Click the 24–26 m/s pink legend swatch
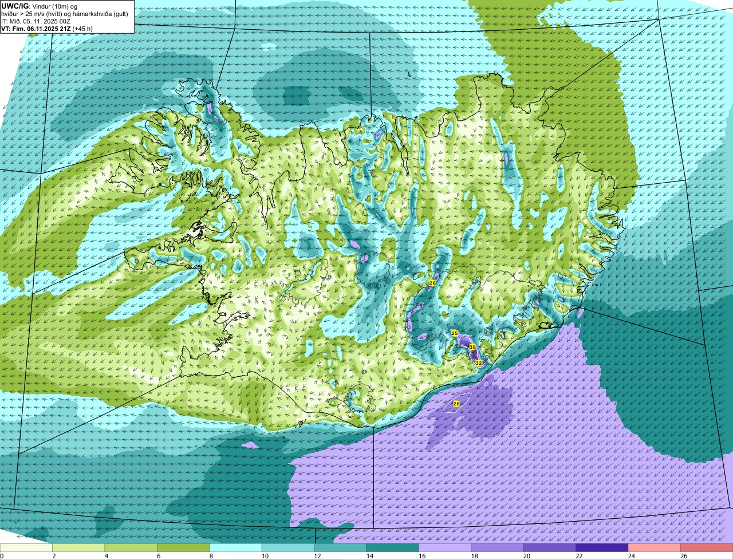The width and height of the screenshot is (733, 560). (655, 548)
